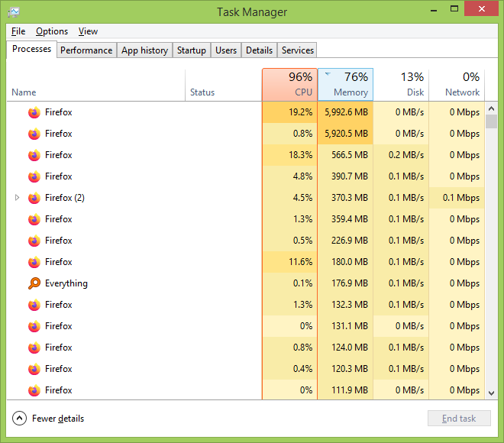
Task: Click the 111.9 MB memory value
Action: click(350, 390)
